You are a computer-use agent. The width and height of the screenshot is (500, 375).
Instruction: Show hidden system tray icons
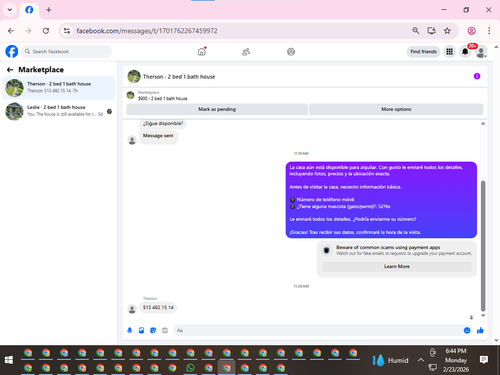tap(421, 360)
